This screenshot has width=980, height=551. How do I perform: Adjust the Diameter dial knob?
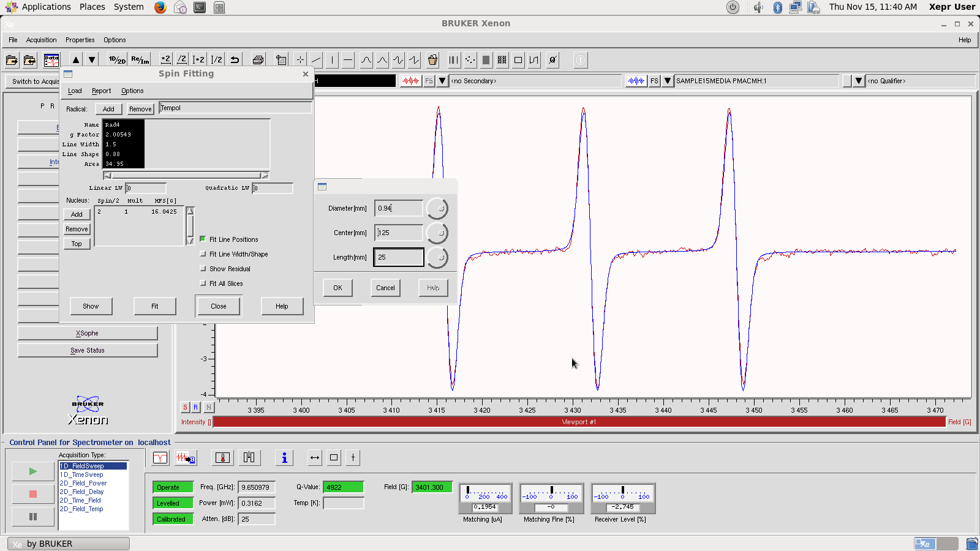tap(437, 209)
